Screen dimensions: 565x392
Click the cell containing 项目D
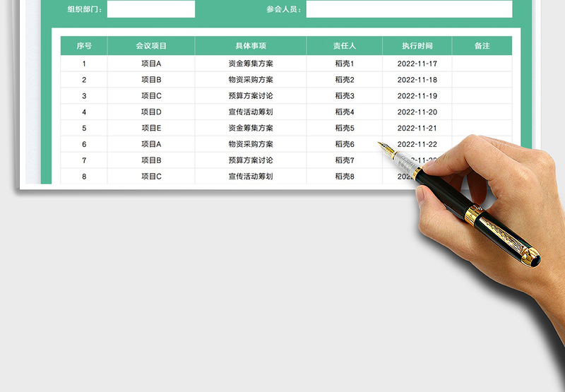click(151, 112)
